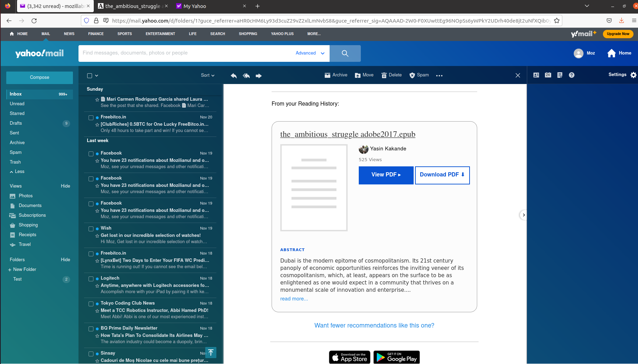This screenshot has height=364, width=638.
Task: Open the Sort dropdown
Action: point(207,75)
